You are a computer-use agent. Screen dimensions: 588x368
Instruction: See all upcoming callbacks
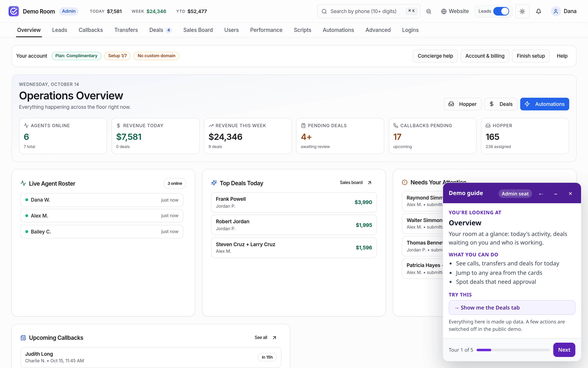click(x=265, y=338)
